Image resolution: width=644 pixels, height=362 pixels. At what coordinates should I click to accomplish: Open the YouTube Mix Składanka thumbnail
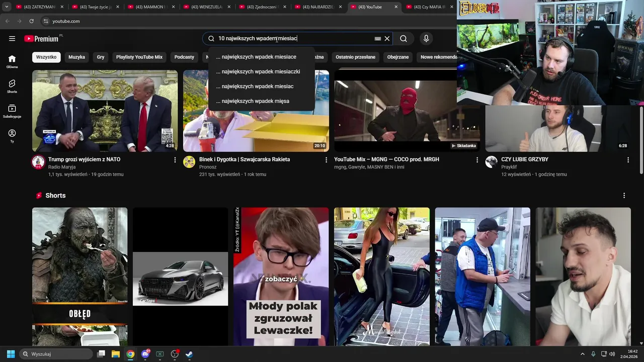[x=407, y=111]
